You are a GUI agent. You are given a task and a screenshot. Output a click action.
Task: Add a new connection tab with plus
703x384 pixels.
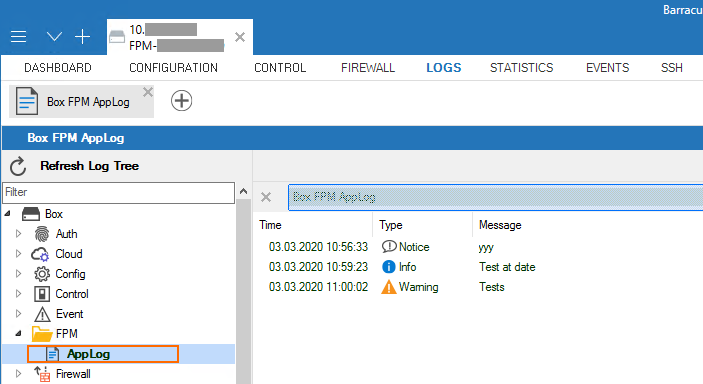[x=82, y=36]
